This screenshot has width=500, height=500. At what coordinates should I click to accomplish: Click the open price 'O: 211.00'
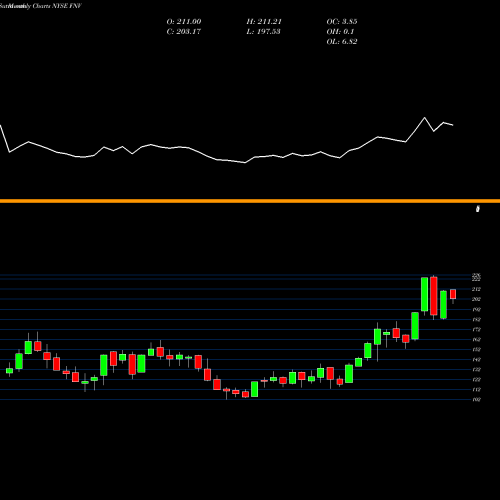point(184,22)
